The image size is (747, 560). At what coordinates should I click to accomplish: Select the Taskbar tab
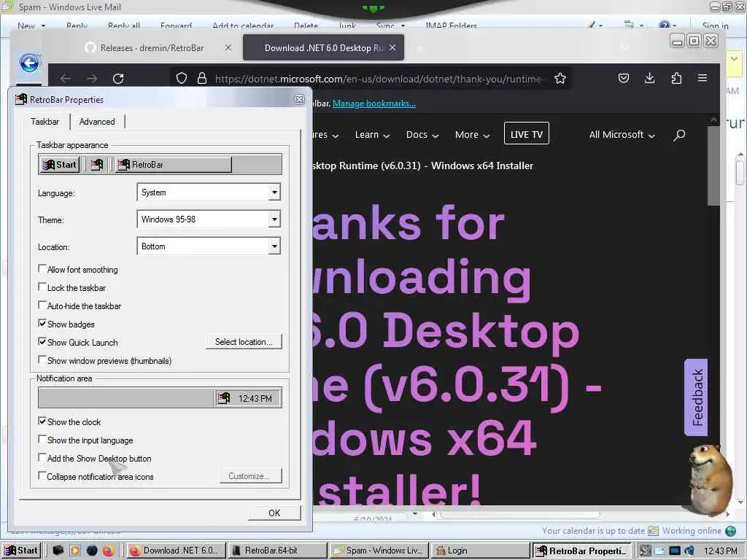(44, 122)
